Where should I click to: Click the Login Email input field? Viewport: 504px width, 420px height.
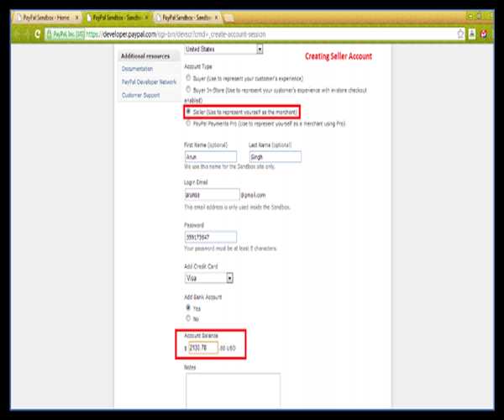210,194
